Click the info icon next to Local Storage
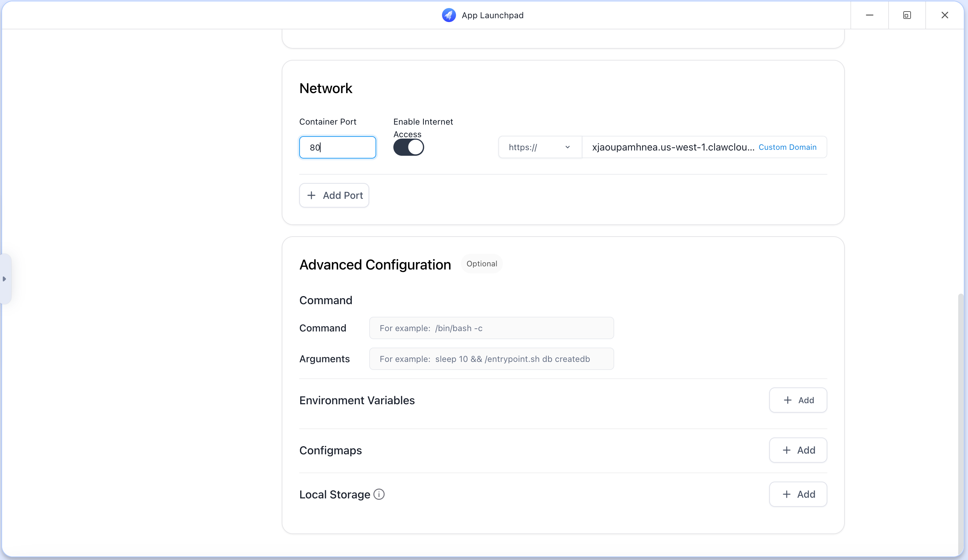The image size is (968, 560). [x=379, y=494]
